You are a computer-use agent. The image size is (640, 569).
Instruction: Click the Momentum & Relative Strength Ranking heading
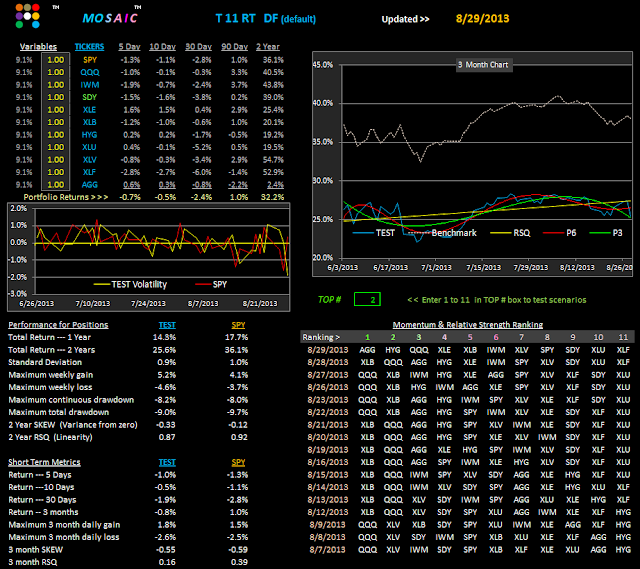click(x=468, y=325)
